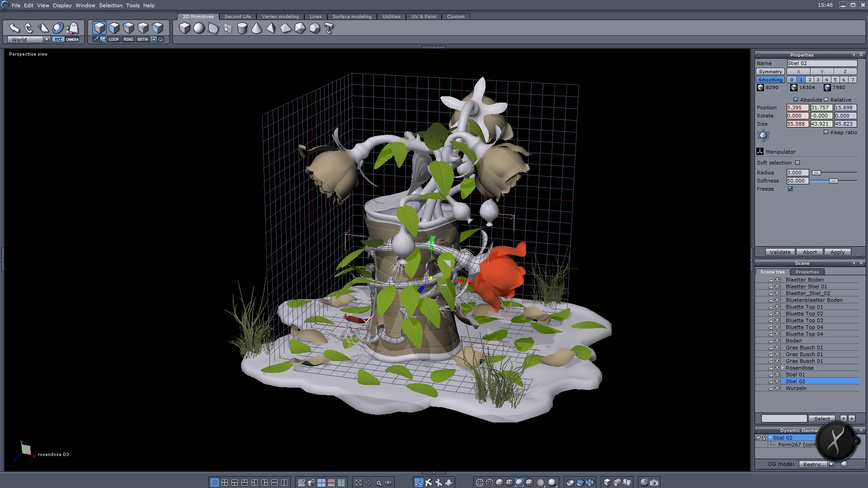Screen dimensions: 868x488
Task: Select the Relative radio button
Action: pyautogui.click(x=826, y=100)
